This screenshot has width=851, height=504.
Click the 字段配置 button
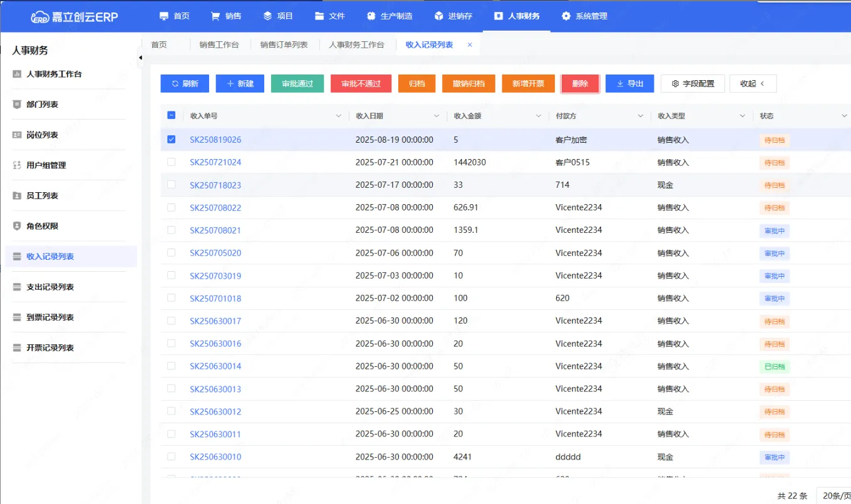(693, 84)
